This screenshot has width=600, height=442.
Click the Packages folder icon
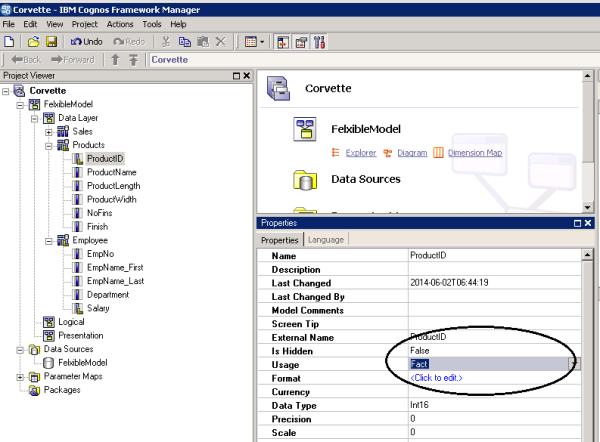[34, 390]
